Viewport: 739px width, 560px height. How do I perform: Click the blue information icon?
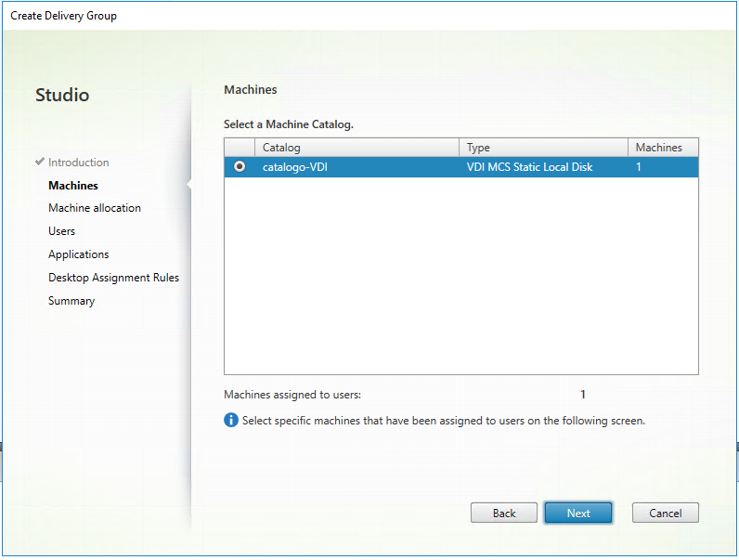[231, 421]
